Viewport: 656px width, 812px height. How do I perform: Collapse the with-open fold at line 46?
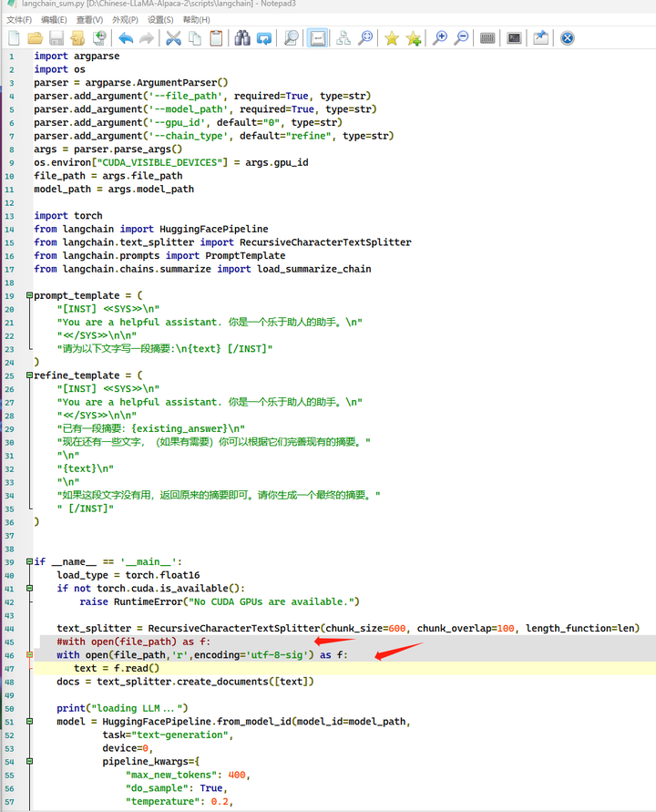29,655
